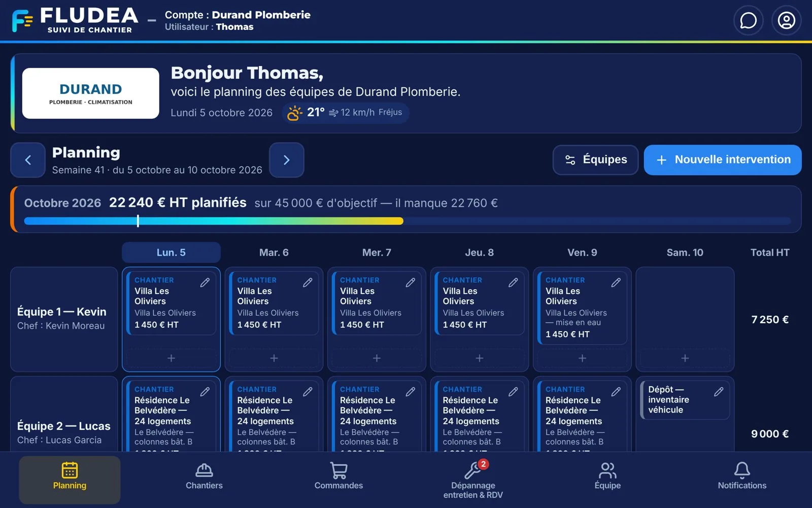Click the FLUDEA Suivi de Chantier logo
Screen dimensions: 812x508
point(75,20)
